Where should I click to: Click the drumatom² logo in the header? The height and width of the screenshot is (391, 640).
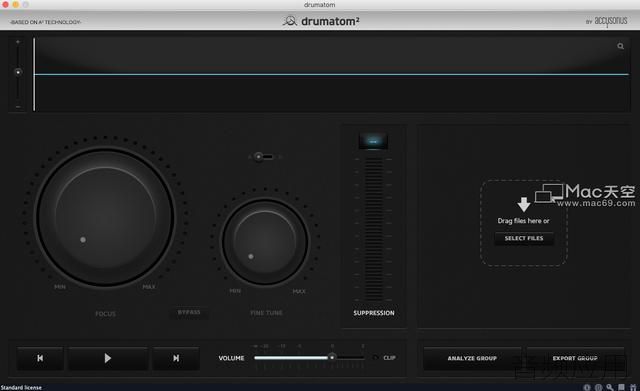[321, 21]
